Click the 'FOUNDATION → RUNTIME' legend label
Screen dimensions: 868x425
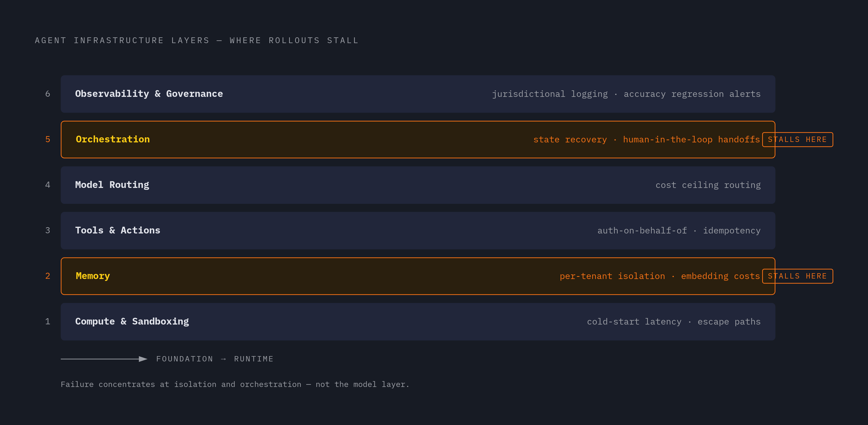[215, 359]
